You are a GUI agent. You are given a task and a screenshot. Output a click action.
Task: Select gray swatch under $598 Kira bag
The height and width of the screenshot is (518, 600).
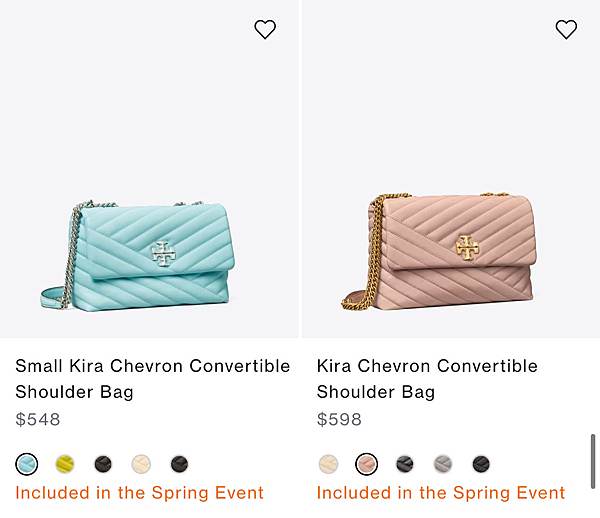point(443,464)
